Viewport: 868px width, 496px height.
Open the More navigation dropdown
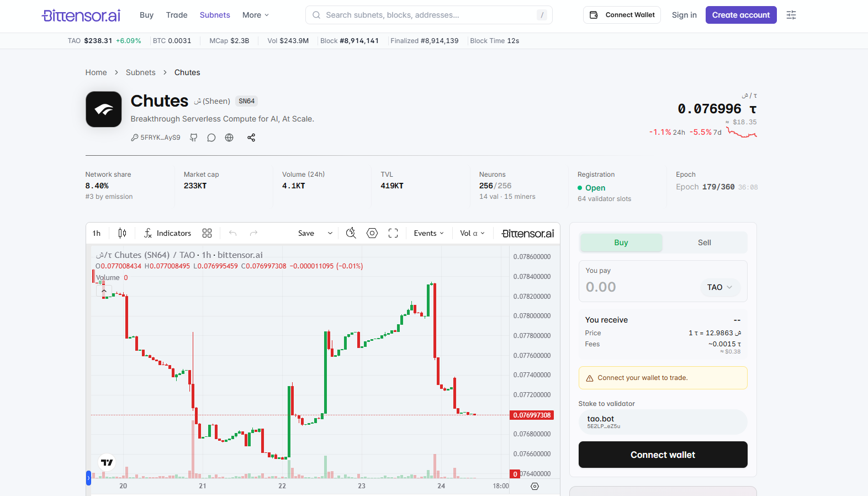(x=256, y=15)
